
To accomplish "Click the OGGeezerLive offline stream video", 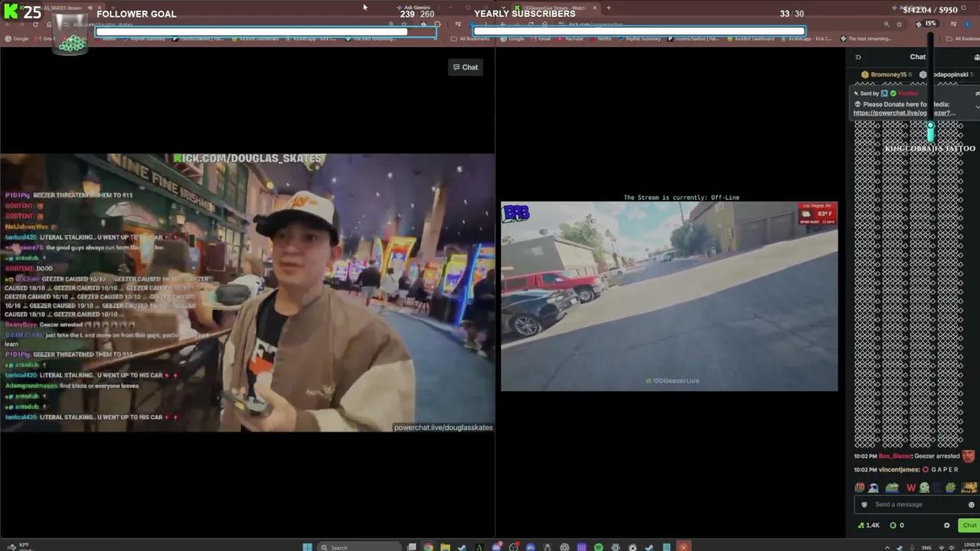I will (x=669, y=296).
